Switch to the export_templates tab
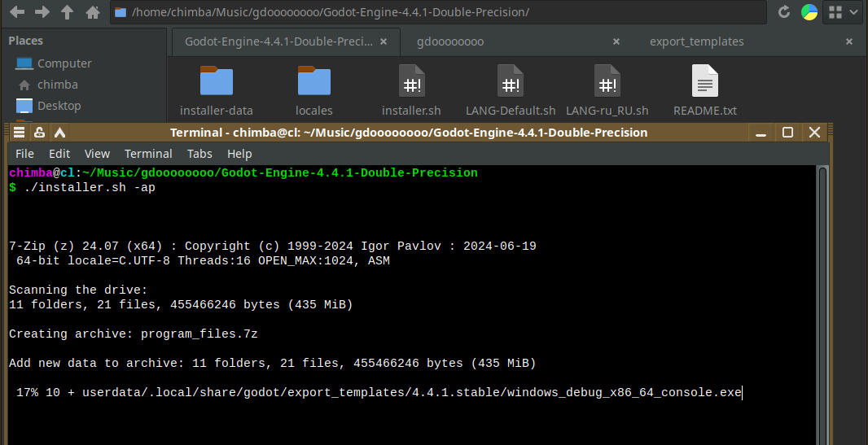868x445 pixels. tap(696, 41)
